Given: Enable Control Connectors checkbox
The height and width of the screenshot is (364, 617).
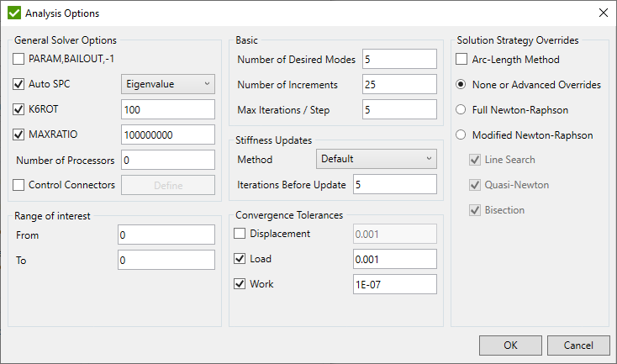Looking at the screenshot, I should tap(20, 185).
